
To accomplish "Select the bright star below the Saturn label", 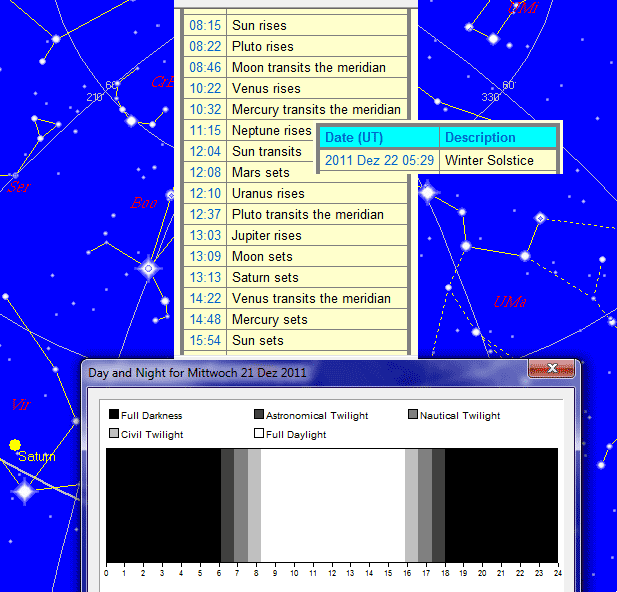I will (x=25, y=491).
